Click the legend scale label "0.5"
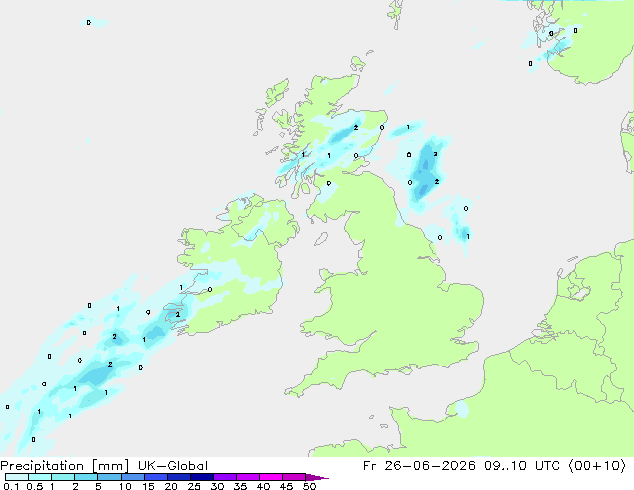This screenshot has height=490, width=634. click(35, 486)
